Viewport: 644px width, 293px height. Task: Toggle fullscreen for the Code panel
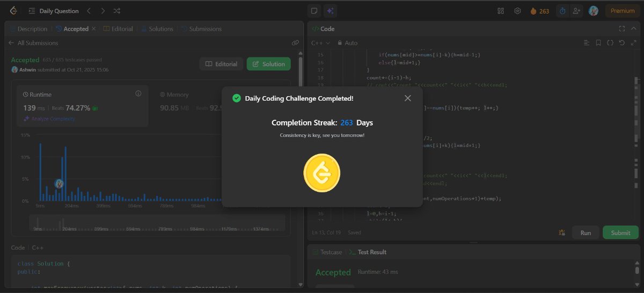click(622, 29)
